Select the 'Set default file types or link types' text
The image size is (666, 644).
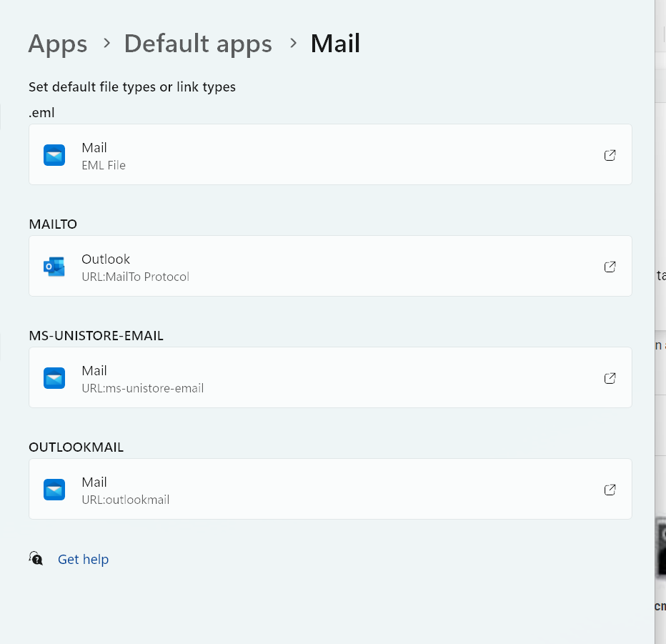click(x=132, y=87)
